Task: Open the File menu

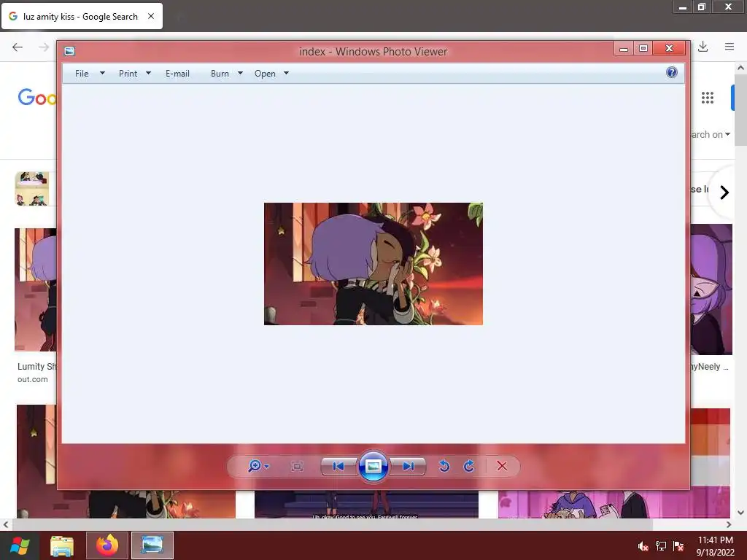Action: (x=82, y=74)
